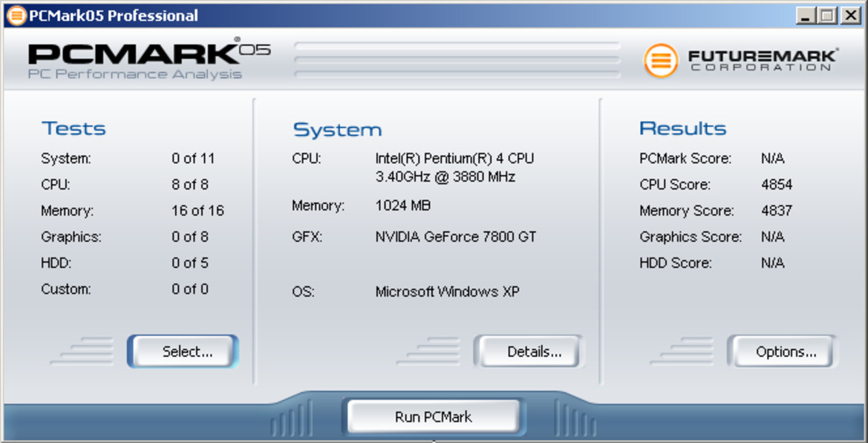868x443 pixels.
Task: Click the '1024 MB' memory value
Action: pyautogui.click(x=403, y=206)
